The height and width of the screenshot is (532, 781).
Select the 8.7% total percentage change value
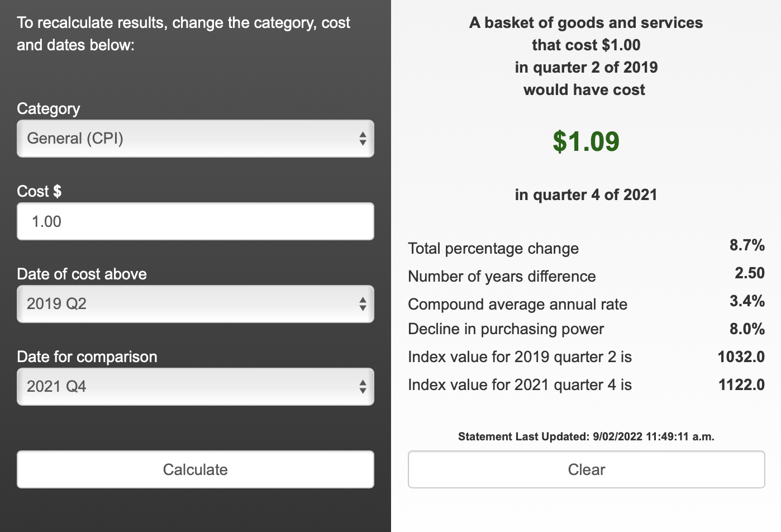747,245
